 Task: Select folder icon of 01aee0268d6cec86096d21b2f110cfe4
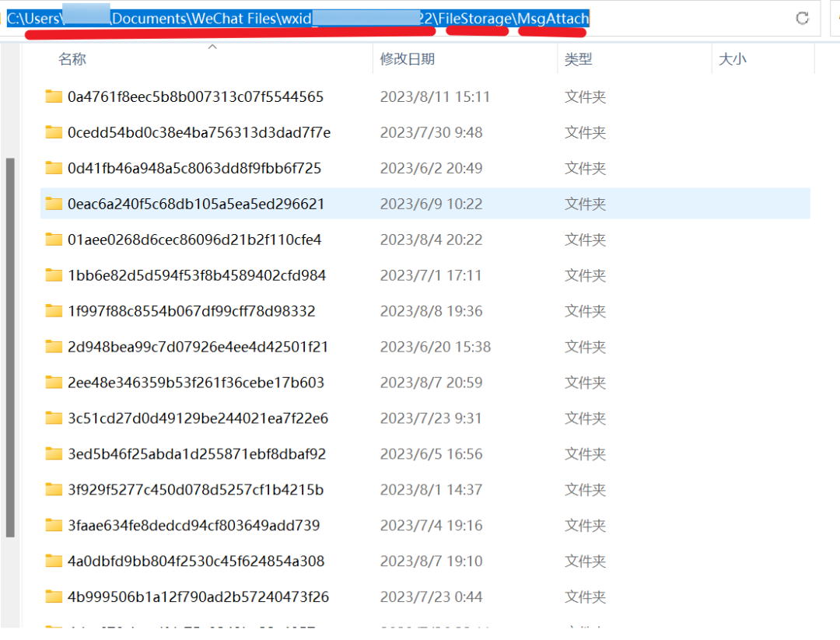pyautogui.click(x=54, y=240)
